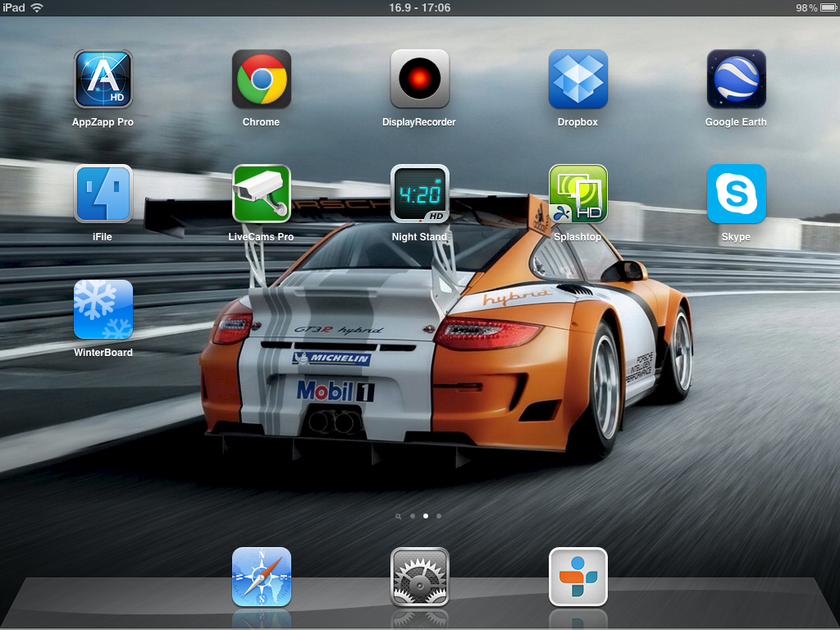Open the Google Earth app icon

point(736,79)
